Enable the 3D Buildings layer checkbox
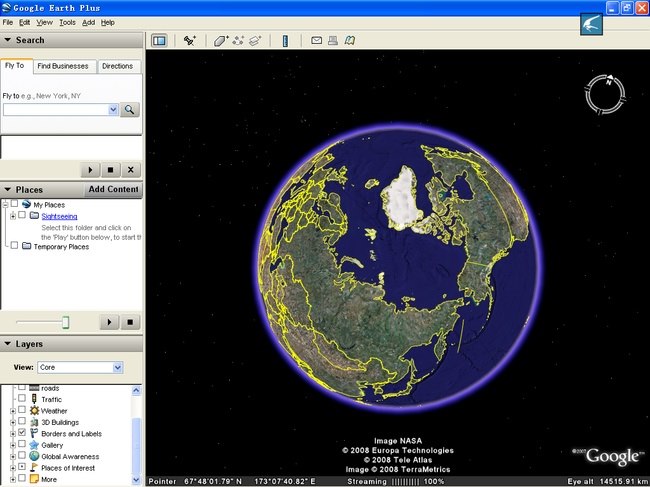 (22, 421)
